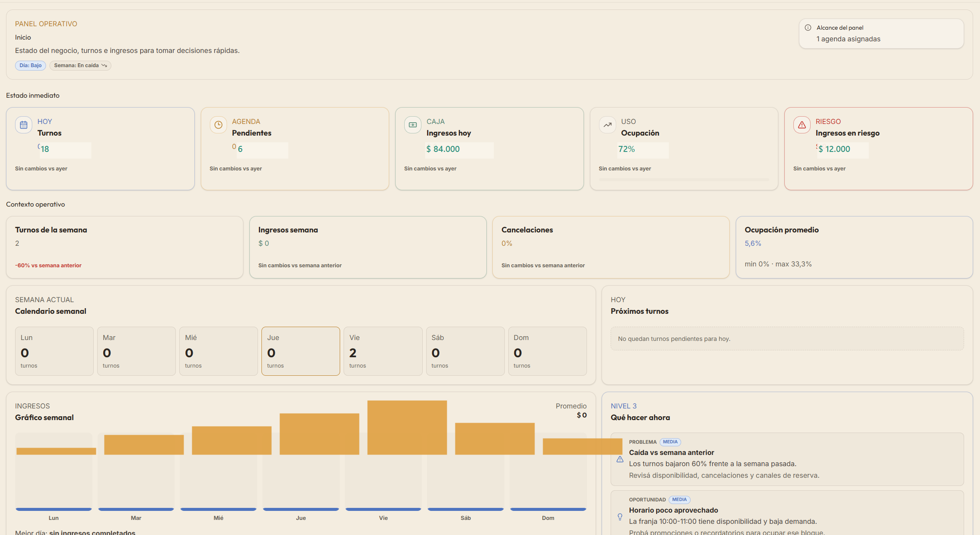Select the Vie day with 2 turnos

pos(383,351)
